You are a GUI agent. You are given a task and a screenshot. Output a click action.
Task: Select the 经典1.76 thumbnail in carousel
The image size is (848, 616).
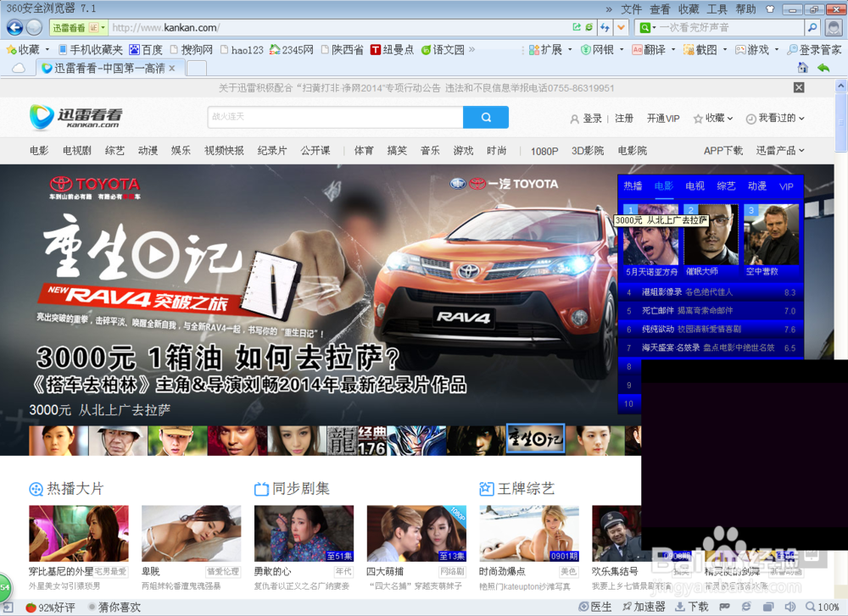point(357,441)
